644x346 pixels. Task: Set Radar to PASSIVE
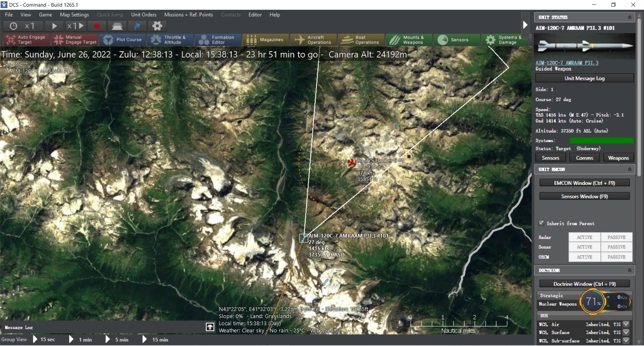coord(616,237)
